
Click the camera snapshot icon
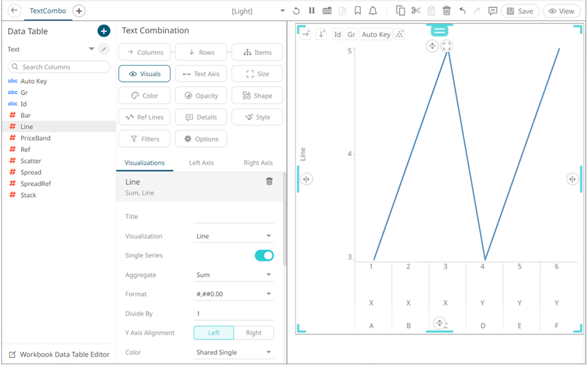[x=327, y=11]
